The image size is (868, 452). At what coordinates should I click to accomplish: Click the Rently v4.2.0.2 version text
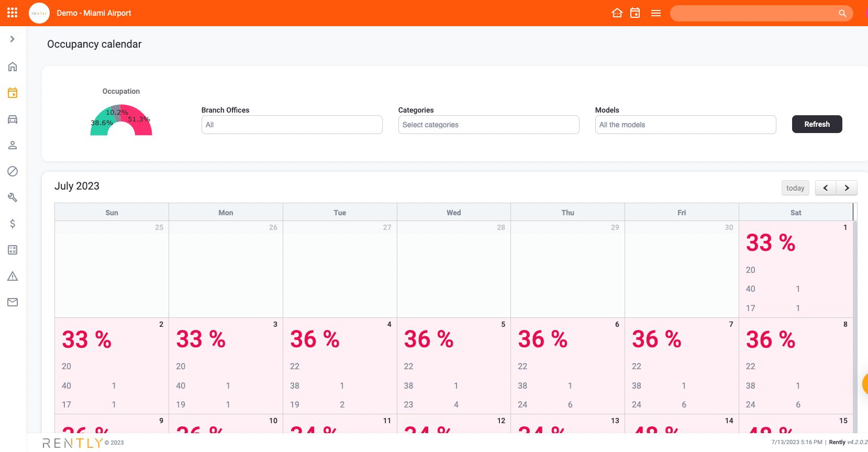tap(848, 443)
